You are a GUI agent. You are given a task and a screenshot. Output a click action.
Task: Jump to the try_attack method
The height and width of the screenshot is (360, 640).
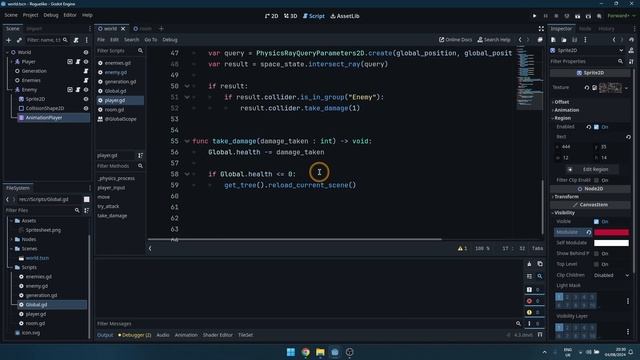(x=108, y=206)
